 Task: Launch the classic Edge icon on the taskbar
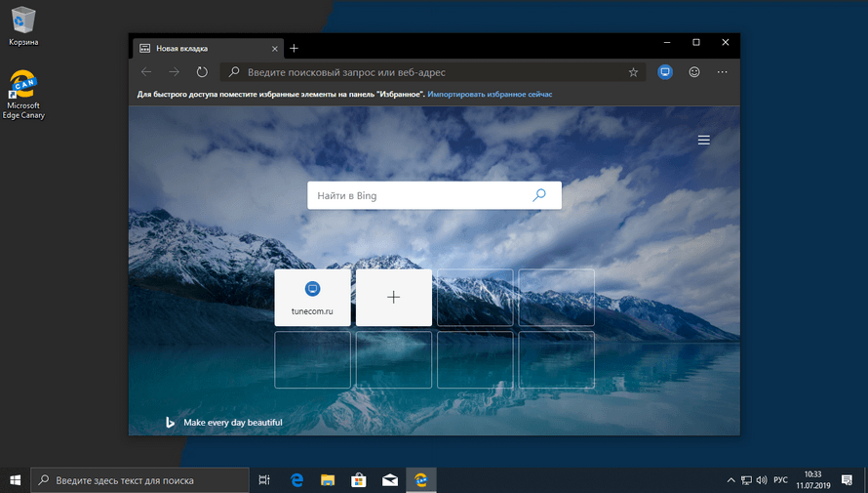click(296, 480)
